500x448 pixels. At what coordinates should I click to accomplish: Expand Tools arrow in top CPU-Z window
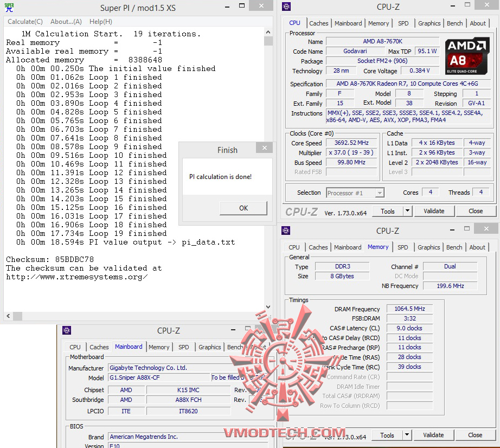tap(407, 212)
